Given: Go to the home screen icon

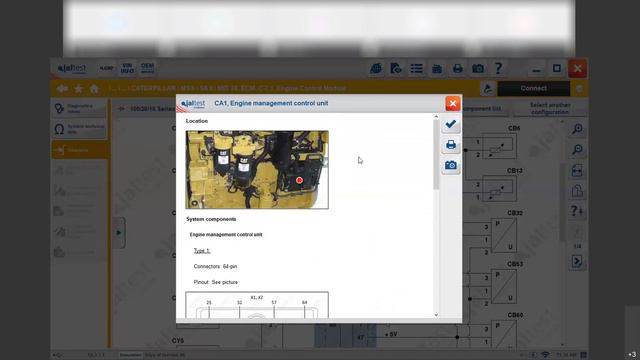Looking at the screenshot, I should click(94, 89).
